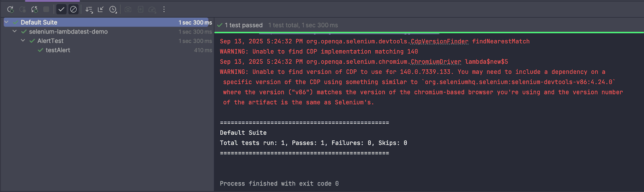Click the Collapse All icon
This screenshot has width=644, height=192.
click(x=101, y=9)
